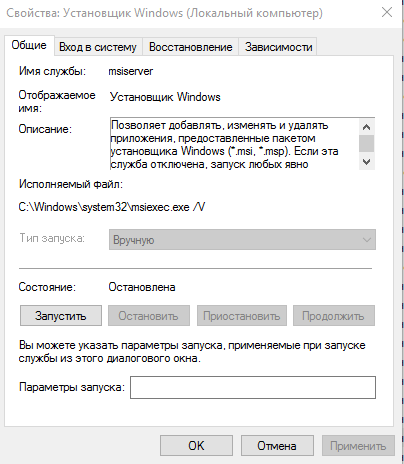The image size is (404, 464).
Task: Click the description scrollbar thumb
Action: (x=366, y=143)
